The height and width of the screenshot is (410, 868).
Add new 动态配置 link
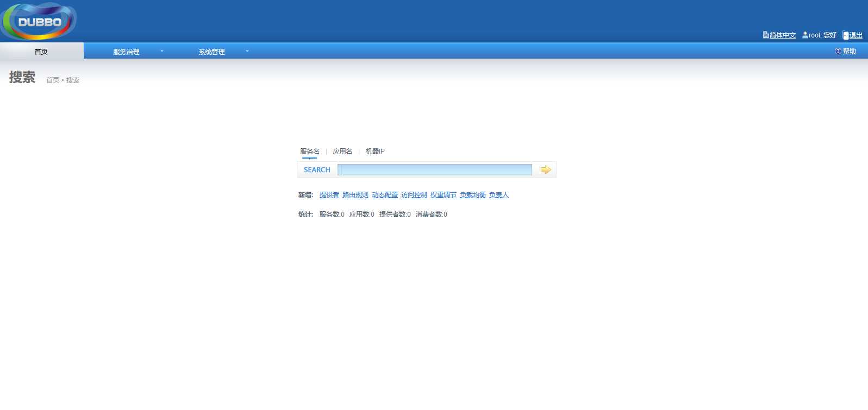click(385, 195)
